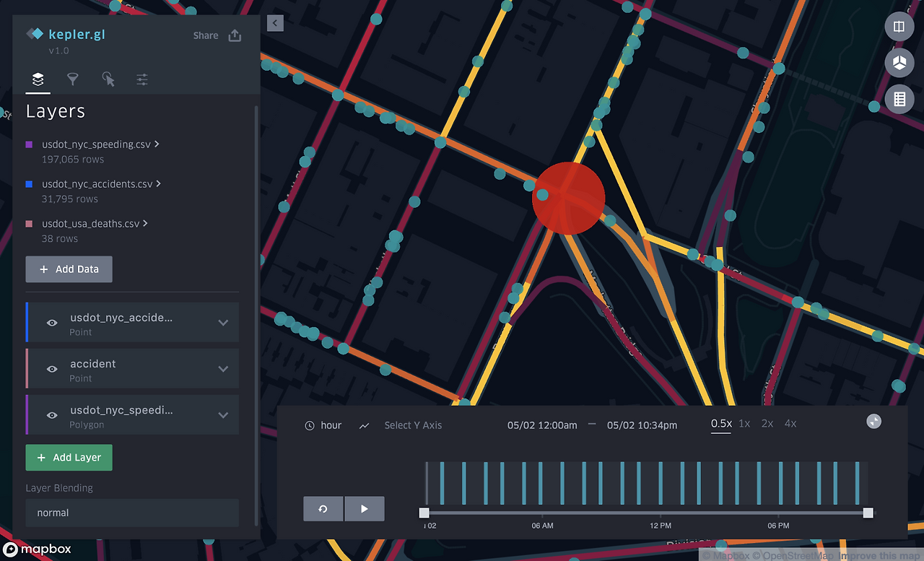Screen dimensions: 924x561
Task: Open the line chart view on the timeline
Action: click(364, 425)
